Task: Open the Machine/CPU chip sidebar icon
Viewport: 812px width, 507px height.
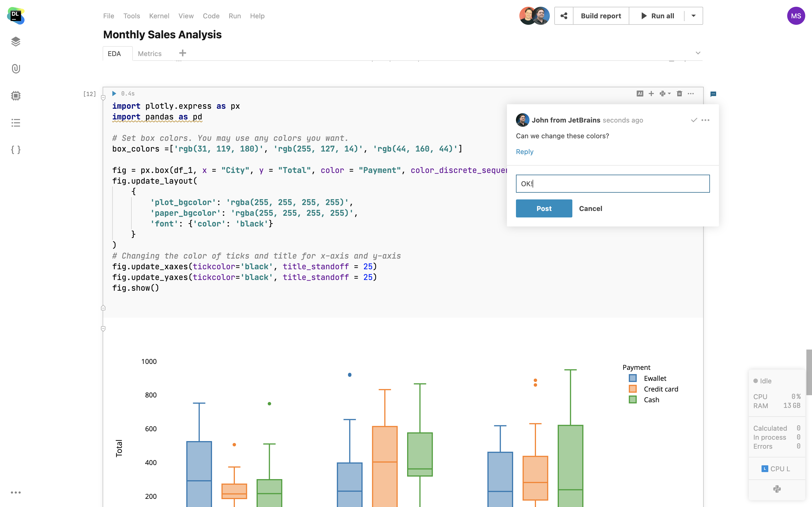Action: click(16, 96)
